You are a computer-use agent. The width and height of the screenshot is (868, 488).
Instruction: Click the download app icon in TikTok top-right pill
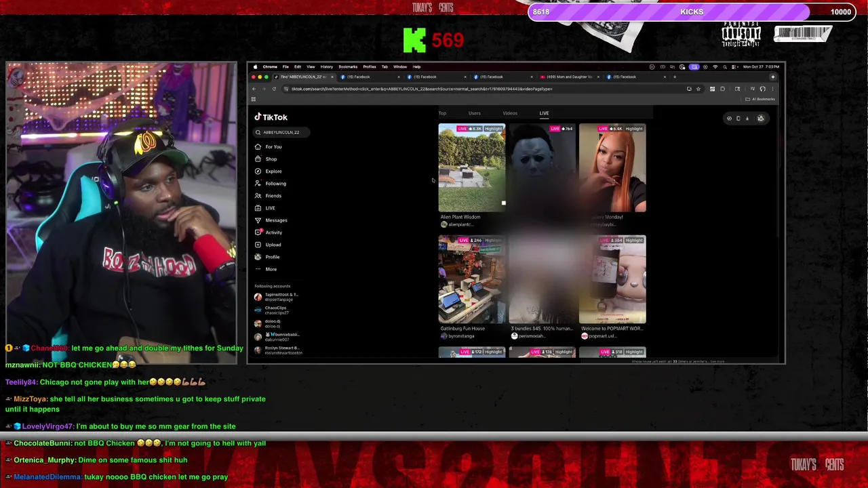coord(747,119)
